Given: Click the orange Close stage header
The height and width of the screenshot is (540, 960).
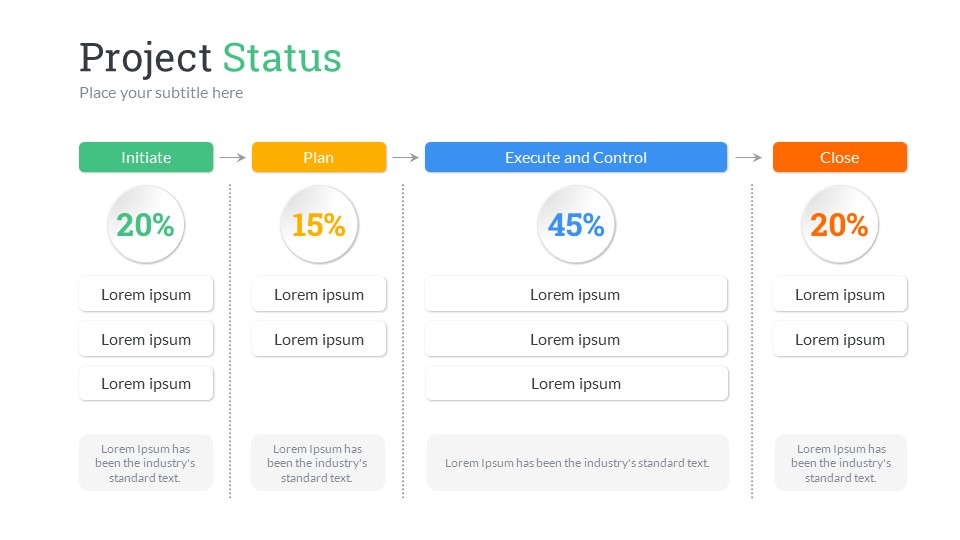Looking at the screenshot, I should pos(840,157).
